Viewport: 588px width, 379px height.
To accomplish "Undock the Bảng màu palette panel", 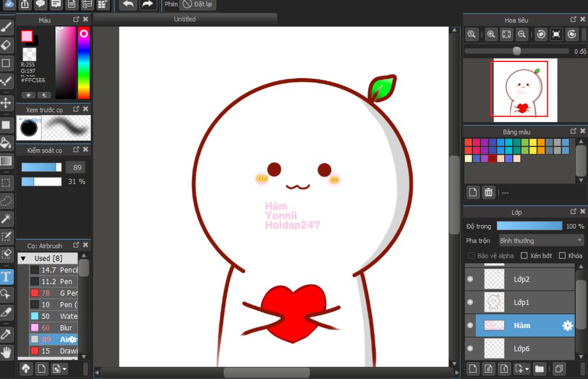I will coord(574,131).
